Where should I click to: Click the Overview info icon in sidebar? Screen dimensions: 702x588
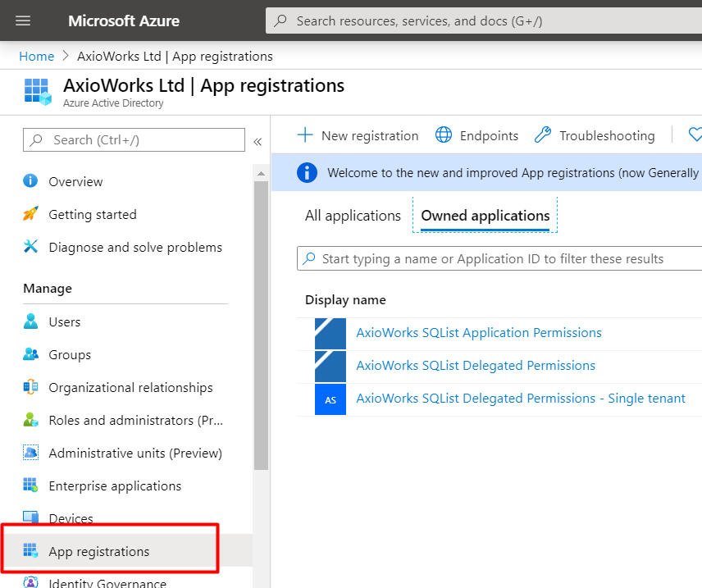pos(30,181)
